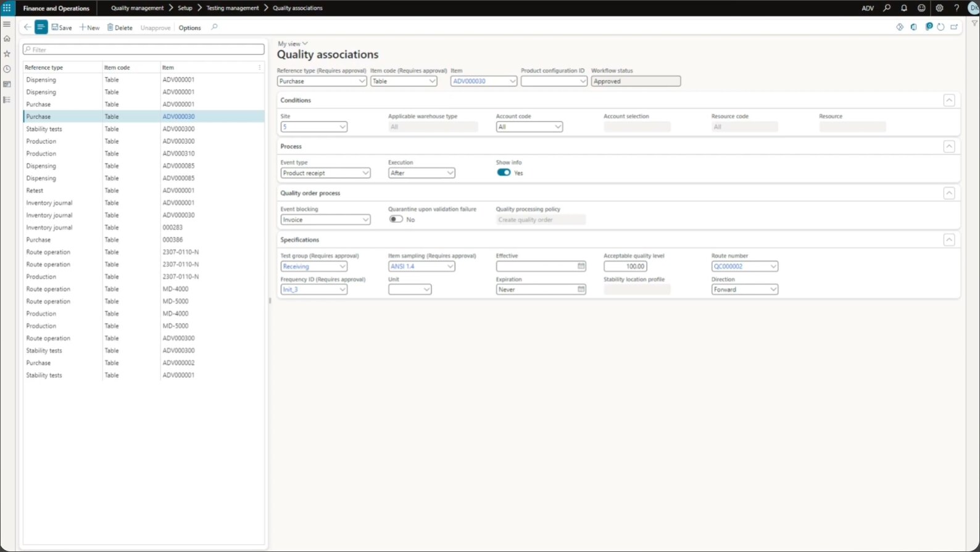Open the Effective date calendar picker
The height and width of the screenshot is (552, 980).
[x=581, y=266]
